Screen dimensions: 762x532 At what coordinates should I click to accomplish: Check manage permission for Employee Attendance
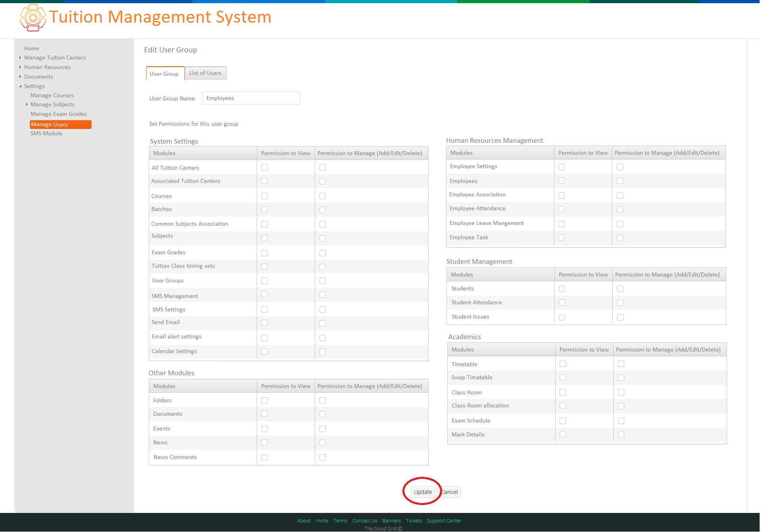coord(620,210)
